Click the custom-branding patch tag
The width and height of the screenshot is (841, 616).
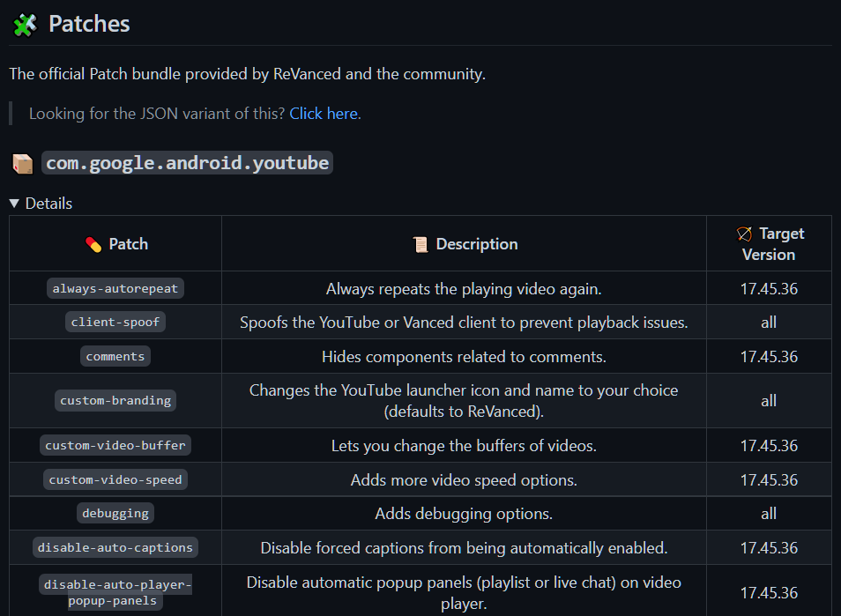115,400
